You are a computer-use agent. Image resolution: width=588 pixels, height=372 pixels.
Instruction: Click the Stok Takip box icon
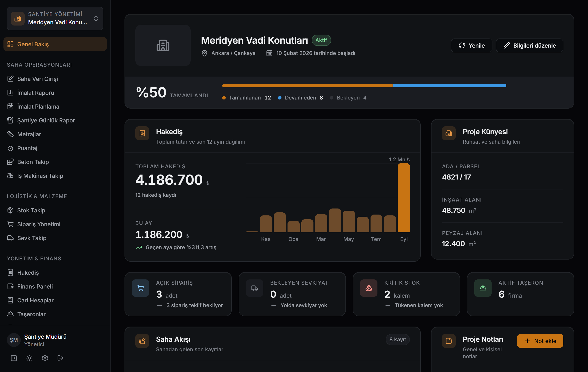(x=10, y=210)
